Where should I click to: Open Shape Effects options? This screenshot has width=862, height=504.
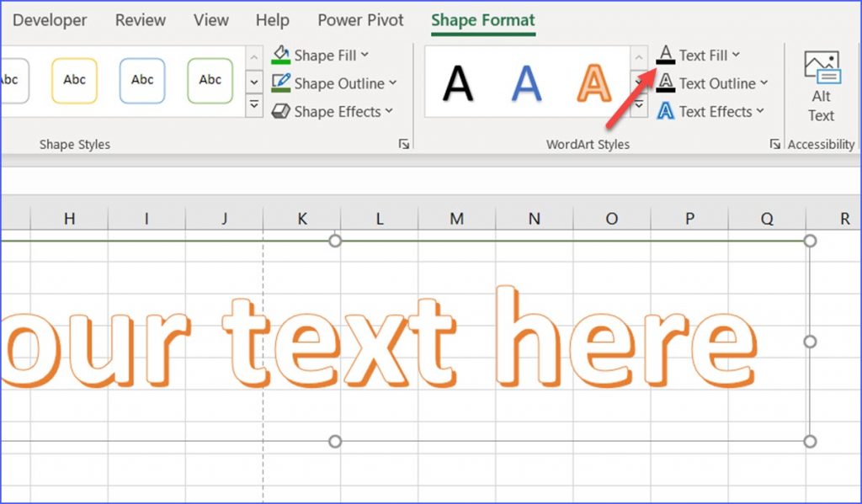tap(333, 111)
